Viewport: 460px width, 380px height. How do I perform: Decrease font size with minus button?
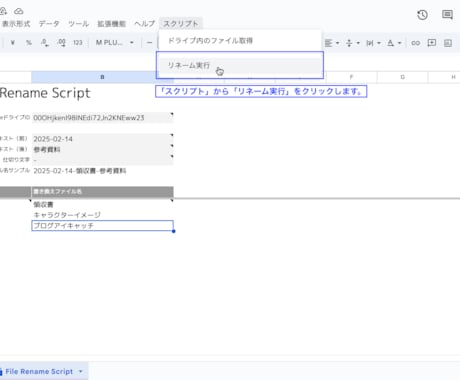(x=149, y=43)
